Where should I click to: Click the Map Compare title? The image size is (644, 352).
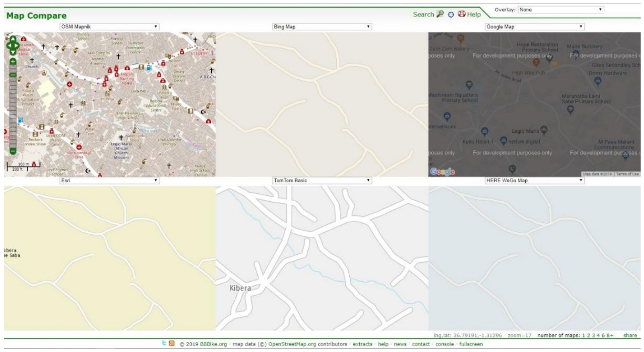(37, 16)
